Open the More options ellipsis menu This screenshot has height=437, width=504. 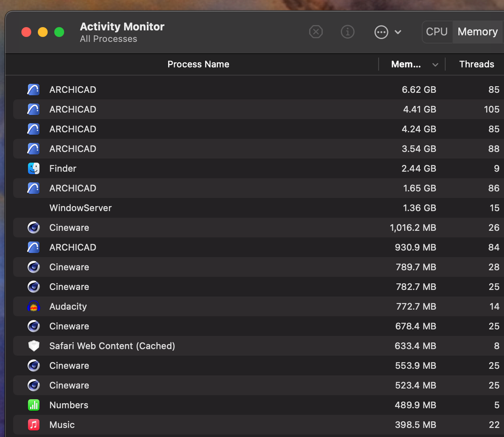[x=381, y=32]
